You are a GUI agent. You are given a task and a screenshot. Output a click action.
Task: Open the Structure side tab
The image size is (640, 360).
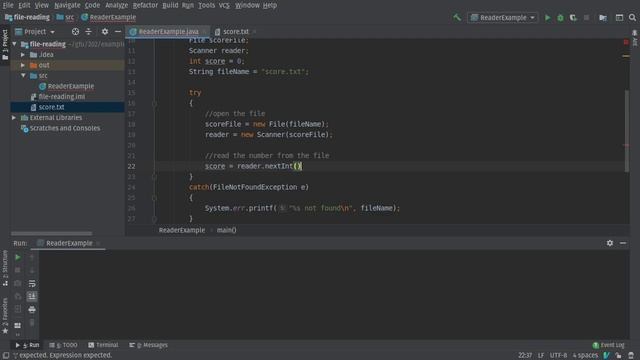5,268
